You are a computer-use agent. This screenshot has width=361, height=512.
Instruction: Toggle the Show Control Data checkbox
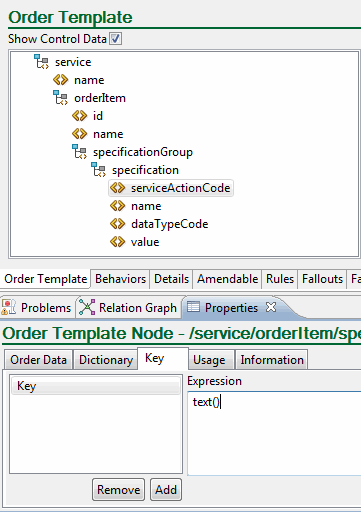click(x=116, y=39)
